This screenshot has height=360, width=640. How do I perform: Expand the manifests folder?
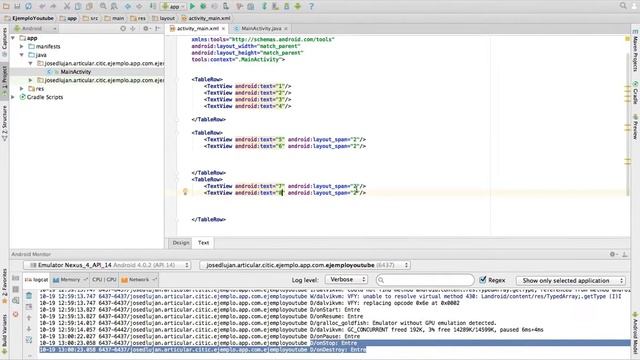pyautogui.click(x=22, y=47)
